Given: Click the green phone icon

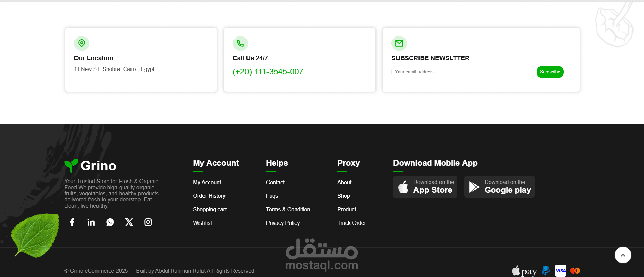Looking at the screenshot, I should 240,43.
